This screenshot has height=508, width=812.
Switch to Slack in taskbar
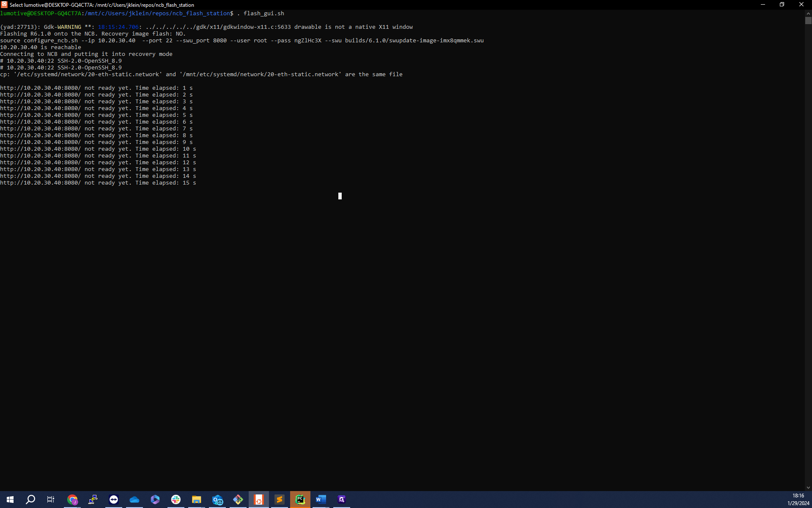176,500
